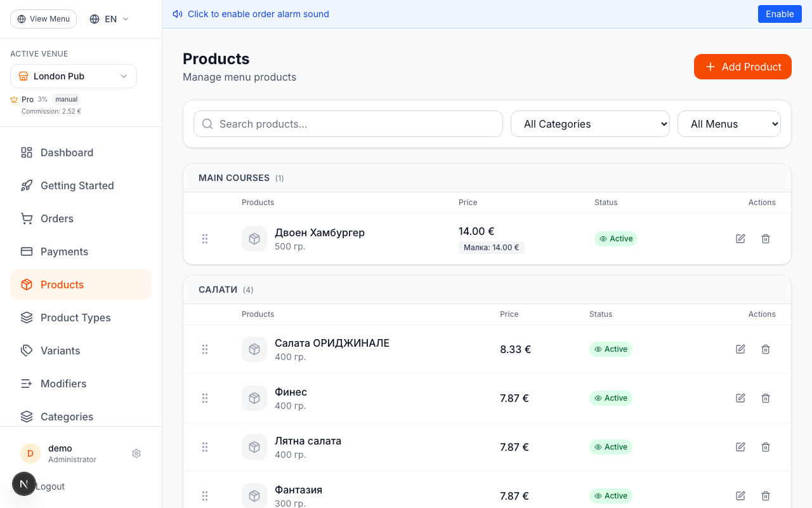Click the Add Product button
Viewport: 812px width, 508px height.
742,67
